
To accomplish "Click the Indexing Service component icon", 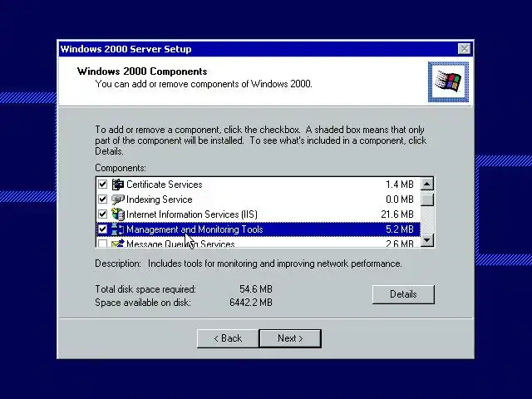I will (118, 199).
